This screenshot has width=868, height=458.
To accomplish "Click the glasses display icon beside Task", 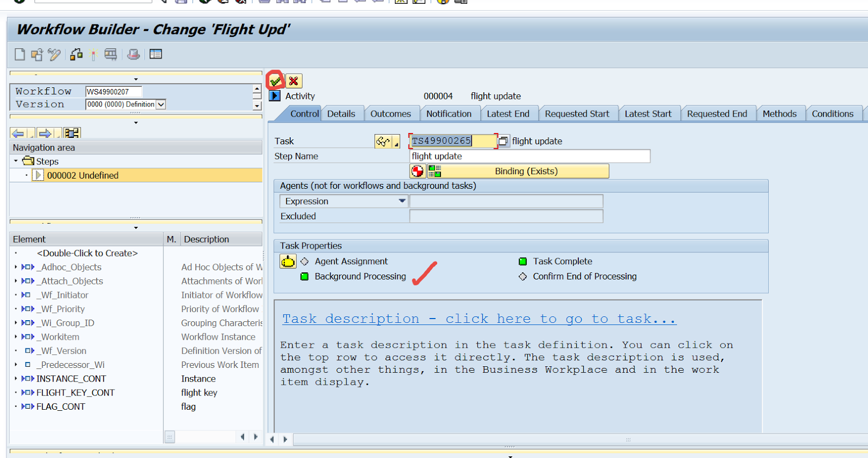I will click(384, 141).
